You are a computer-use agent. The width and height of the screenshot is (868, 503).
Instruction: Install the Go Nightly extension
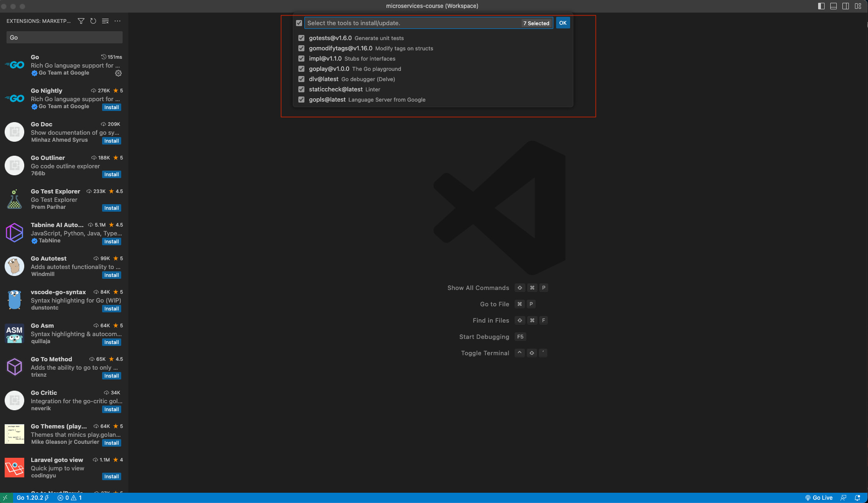pyautogui.click(x=111, y=107)
